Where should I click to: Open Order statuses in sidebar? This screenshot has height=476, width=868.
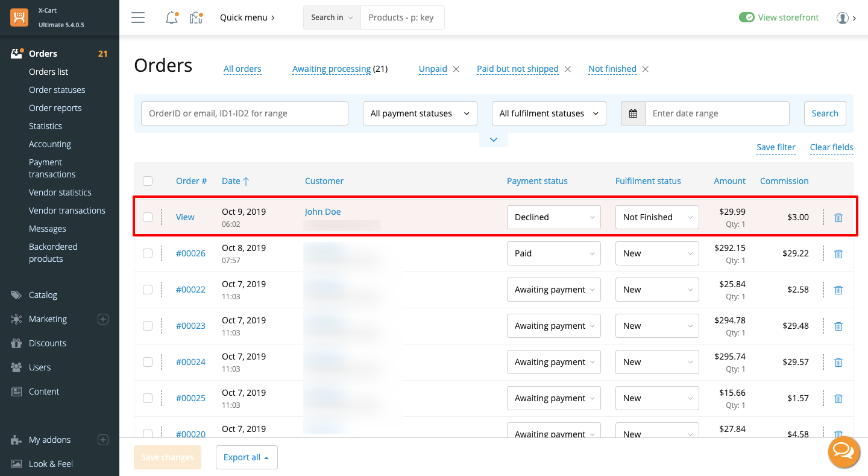[x=57, y=90]
